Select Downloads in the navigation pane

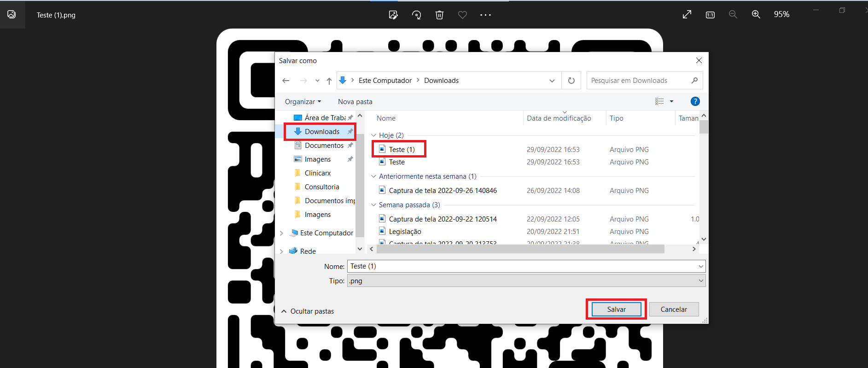click(322, 132)
